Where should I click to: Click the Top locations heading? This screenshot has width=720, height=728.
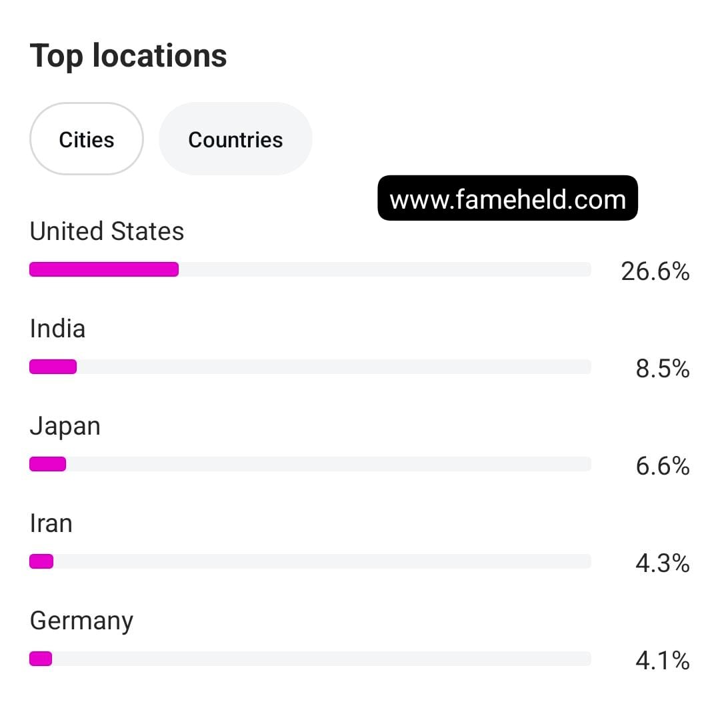[128, 55]
